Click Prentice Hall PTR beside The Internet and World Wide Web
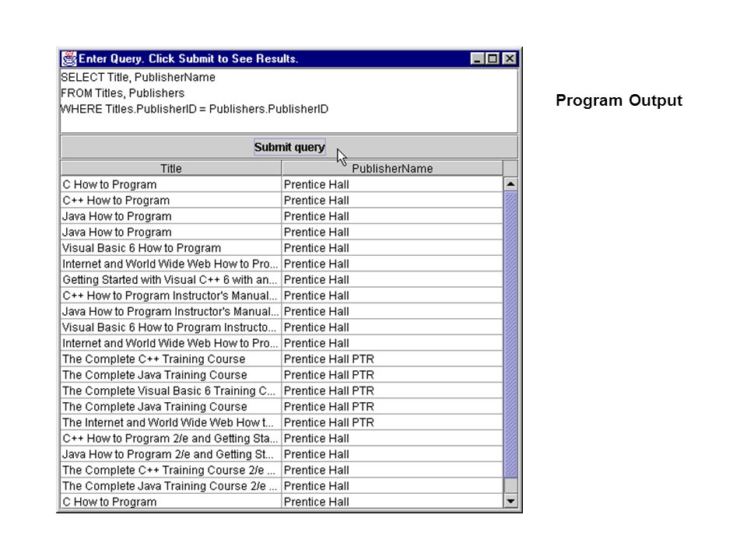747x560 pixels. [x=392, y=422]
